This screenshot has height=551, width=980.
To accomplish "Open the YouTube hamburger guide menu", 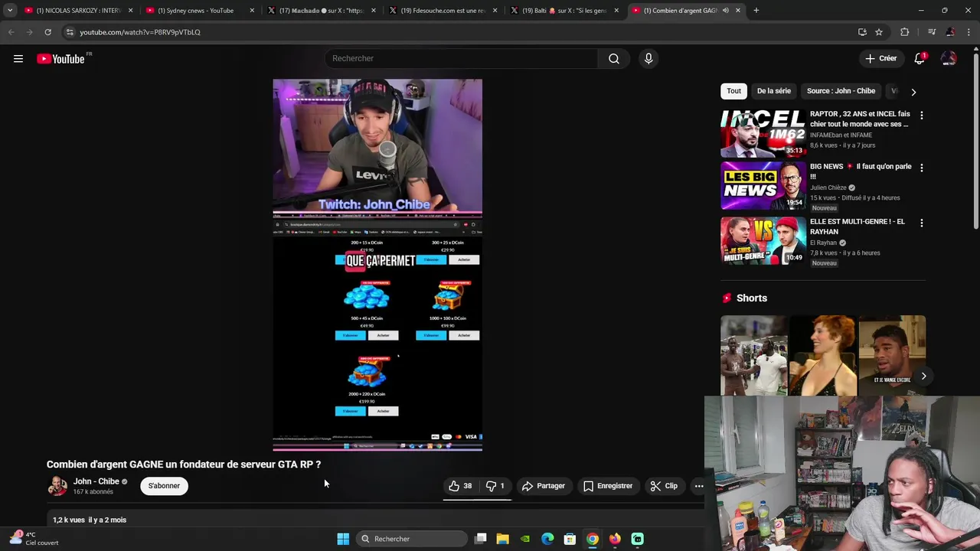I will pos(18,59).
